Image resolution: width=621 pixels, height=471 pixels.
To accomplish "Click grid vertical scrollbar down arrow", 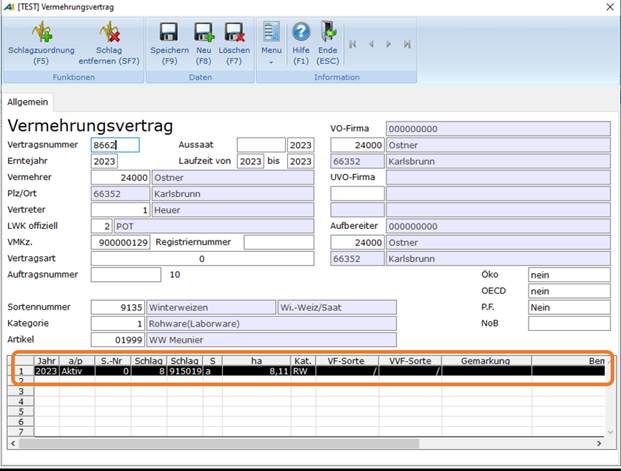I will (610, 432).
